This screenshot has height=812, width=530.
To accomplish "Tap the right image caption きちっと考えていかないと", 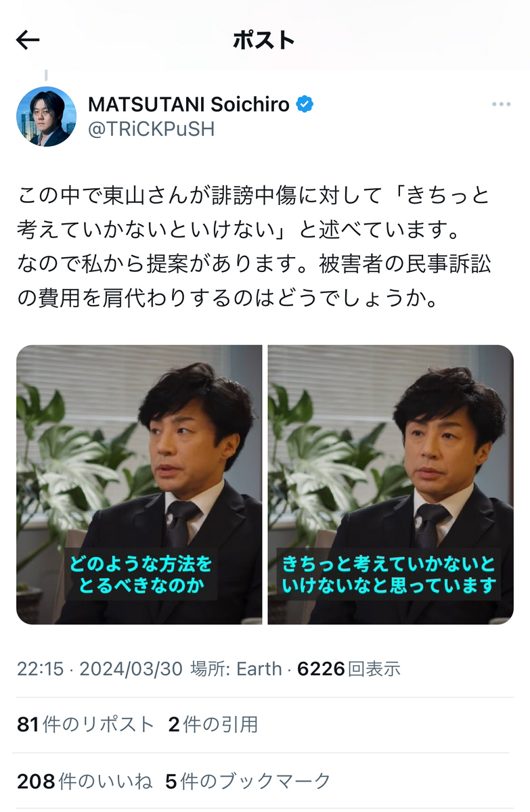I will pos(389,563).
